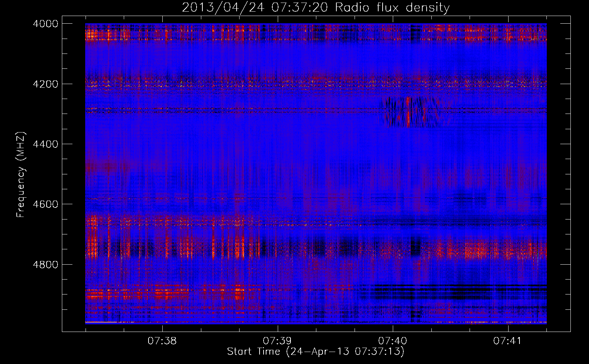Select the 4600 frequency tick label
This screenshot has height=364, width=589.
coord(46,204)
